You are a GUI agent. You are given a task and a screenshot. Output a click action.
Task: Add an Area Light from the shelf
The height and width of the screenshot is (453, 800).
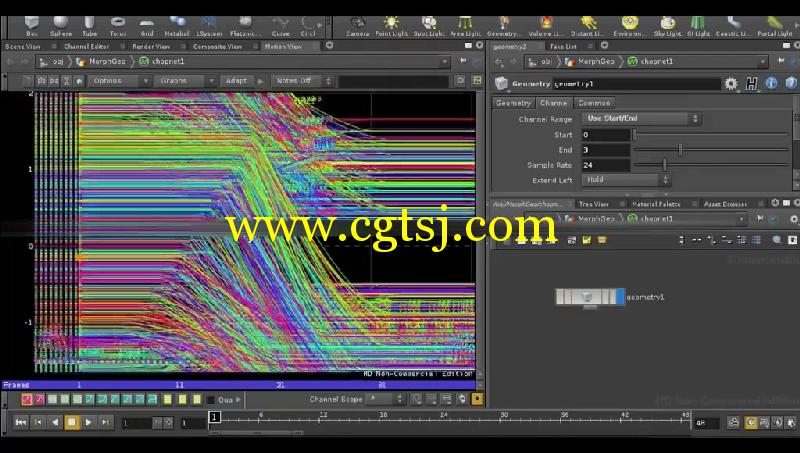[x=465, y=26]
